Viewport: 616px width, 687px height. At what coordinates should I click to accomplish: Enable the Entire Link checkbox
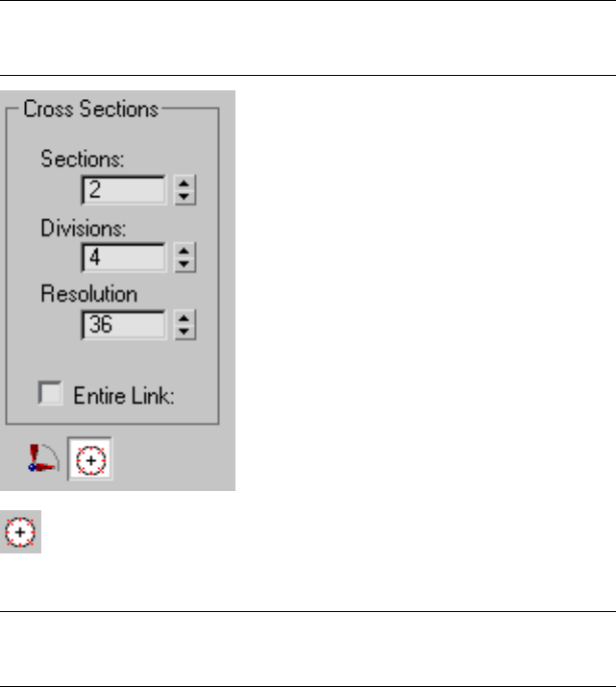(48, 392)
